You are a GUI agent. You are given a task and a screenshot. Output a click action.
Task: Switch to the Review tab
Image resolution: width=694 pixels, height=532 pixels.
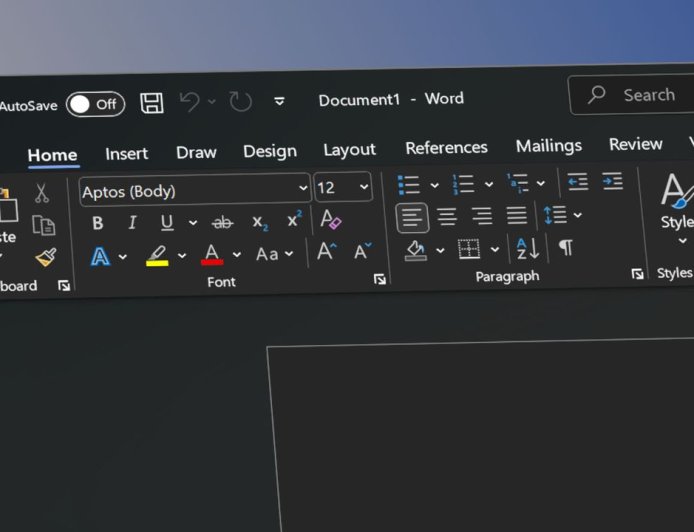coord(636,144)
